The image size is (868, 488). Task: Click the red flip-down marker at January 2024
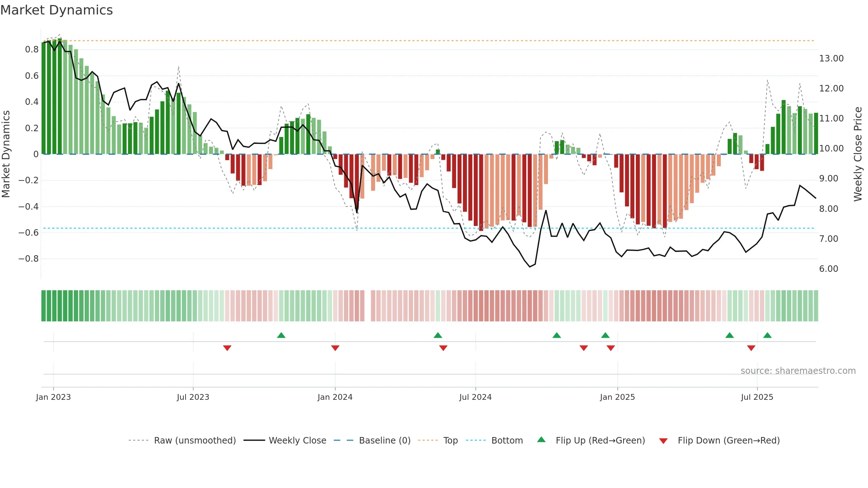[x=335, y=348]
